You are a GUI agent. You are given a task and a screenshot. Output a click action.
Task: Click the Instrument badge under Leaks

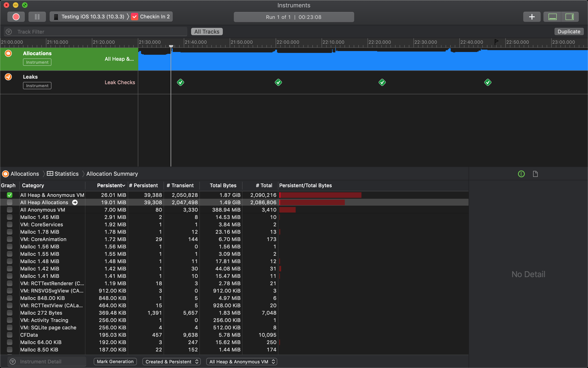37,86
